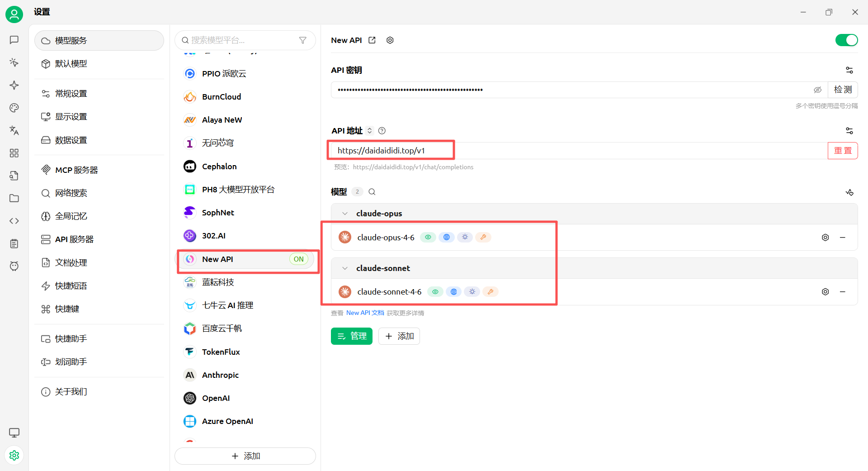Select the Alaya NeW provider
This screenshot has width=868, height=471.
tap(245, 120)
